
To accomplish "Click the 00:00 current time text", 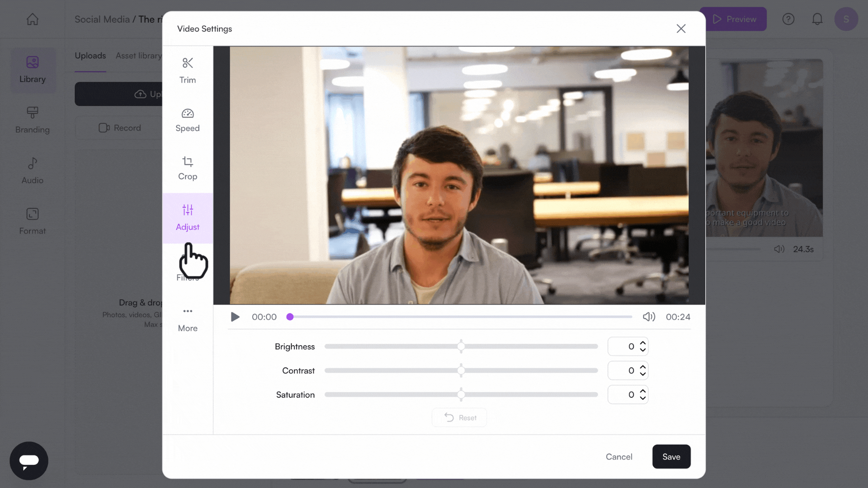I will click(264, 317).
